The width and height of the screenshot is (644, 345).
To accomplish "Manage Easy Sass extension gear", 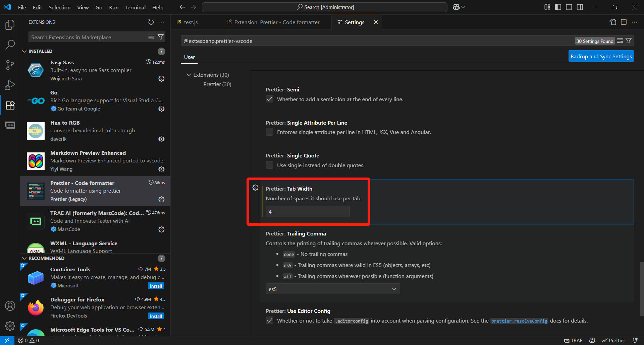I will [161, 79].
